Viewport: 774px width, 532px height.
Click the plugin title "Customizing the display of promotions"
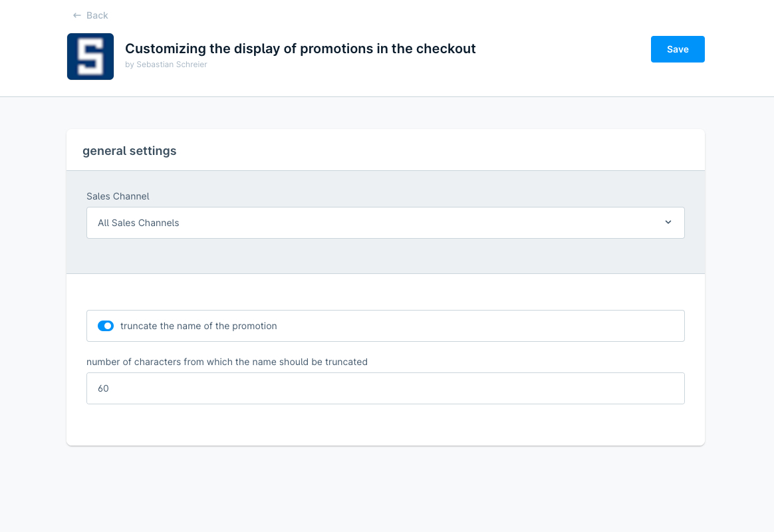(x=300, y=49)
